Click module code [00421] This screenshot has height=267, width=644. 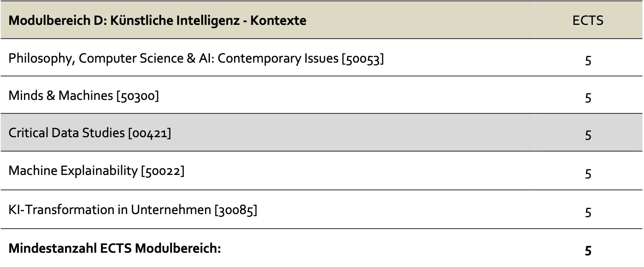(x=150, y=133)
